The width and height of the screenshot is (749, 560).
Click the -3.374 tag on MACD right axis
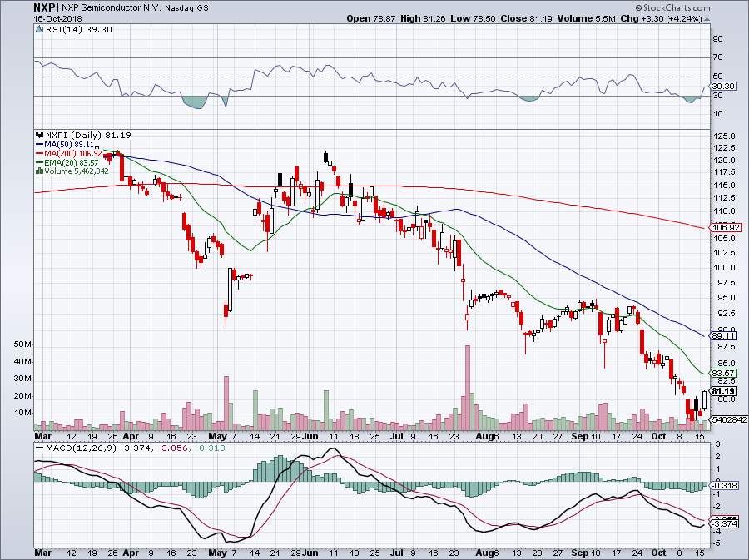point(725,523)
